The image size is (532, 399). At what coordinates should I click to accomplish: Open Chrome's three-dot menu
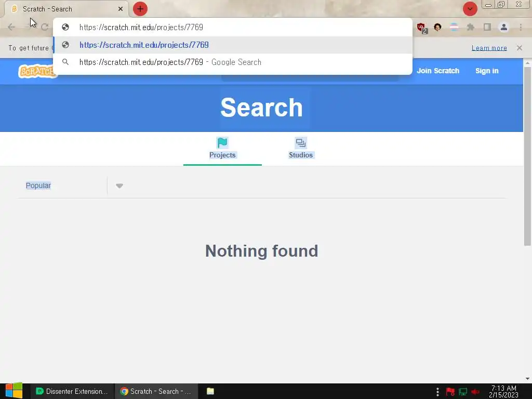[521, 27]
